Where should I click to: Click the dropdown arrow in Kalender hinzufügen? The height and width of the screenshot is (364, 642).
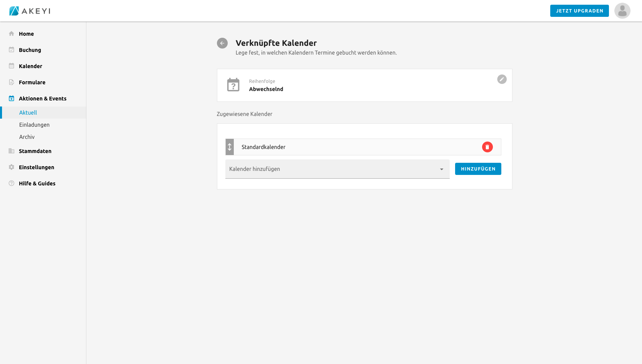point(441,169)
